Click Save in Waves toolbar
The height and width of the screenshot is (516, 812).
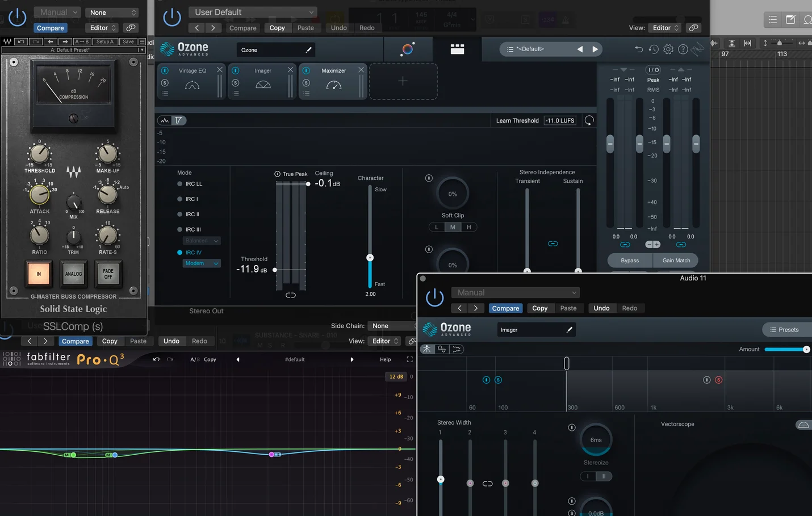click(x=128, y=41)
